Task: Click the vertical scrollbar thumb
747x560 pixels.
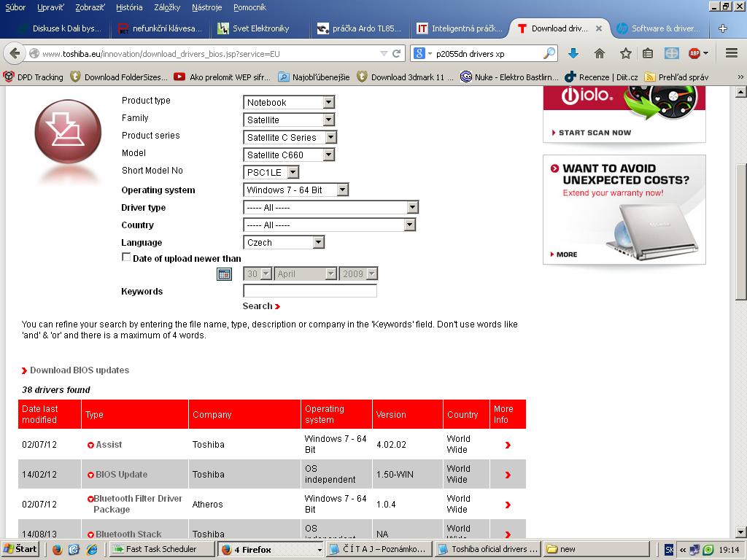Action: (x=740, y=232)
